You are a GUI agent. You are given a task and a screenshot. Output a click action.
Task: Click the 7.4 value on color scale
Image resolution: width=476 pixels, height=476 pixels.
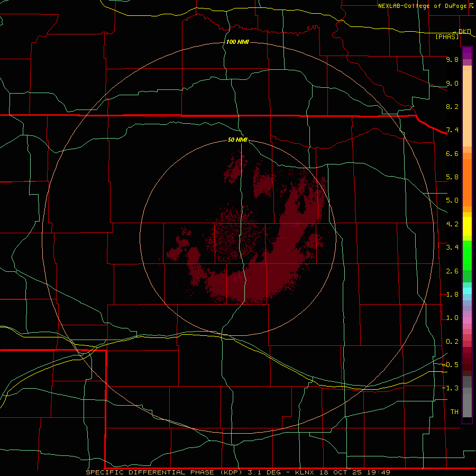click(x=452, y=130)
